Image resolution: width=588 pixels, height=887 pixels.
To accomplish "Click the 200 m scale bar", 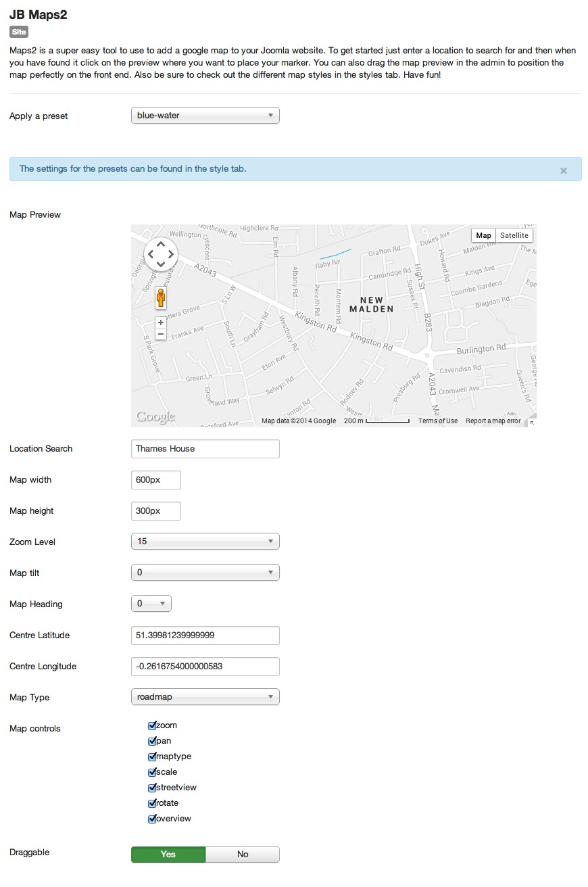I will (x=376, y=421).
